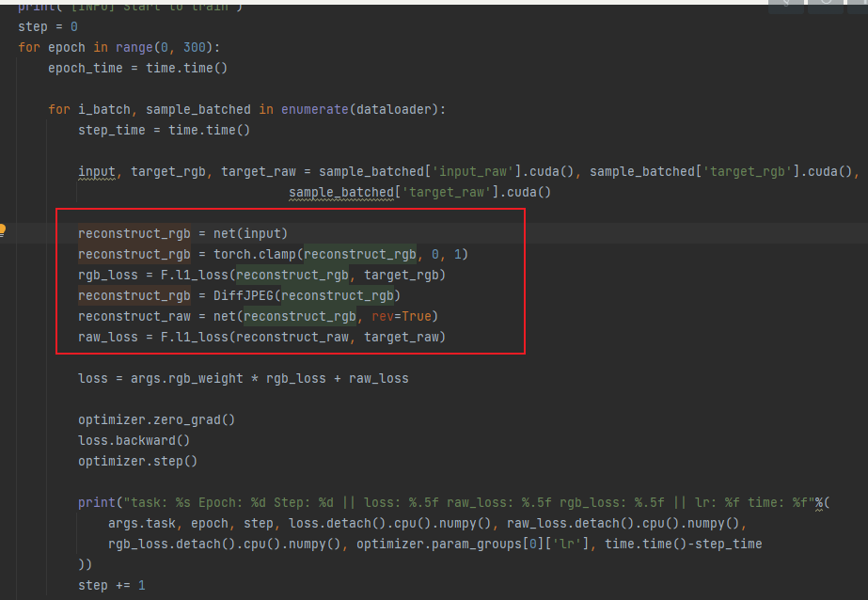Click the underlined input variable name
Viewport: 868px width, 600px height.
pyautogui.click(x=96, y=171)
